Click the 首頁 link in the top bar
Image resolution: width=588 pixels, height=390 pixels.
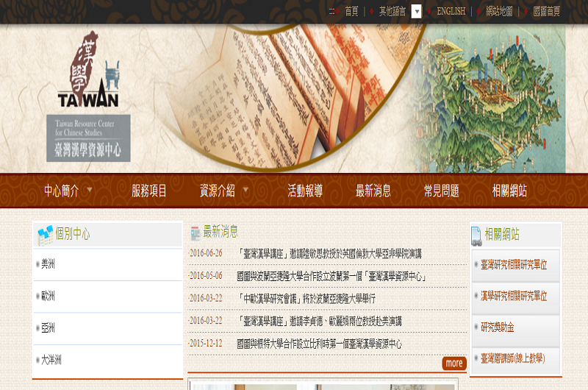(352, 11)
